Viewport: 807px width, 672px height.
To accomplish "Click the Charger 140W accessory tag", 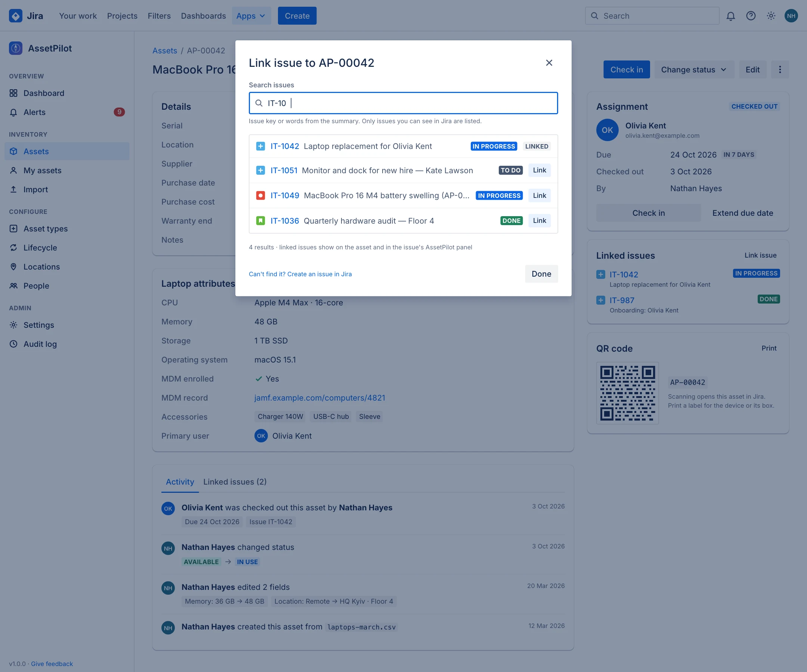I will coord(280,417).
